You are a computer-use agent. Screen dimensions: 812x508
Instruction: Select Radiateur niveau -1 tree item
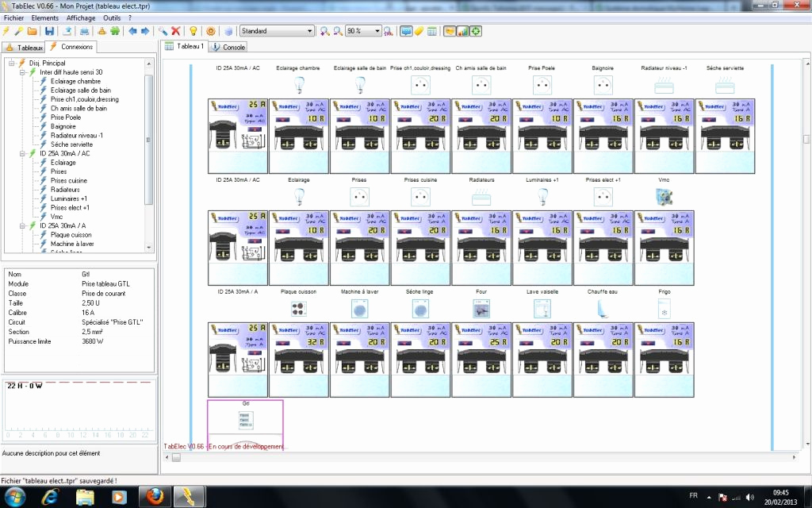click(x=77, y=135)
